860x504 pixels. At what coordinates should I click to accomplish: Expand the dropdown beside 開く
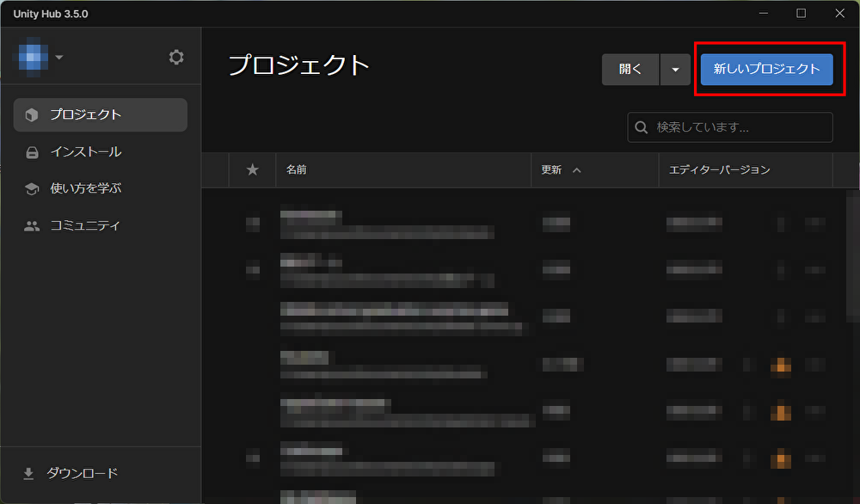675,69
